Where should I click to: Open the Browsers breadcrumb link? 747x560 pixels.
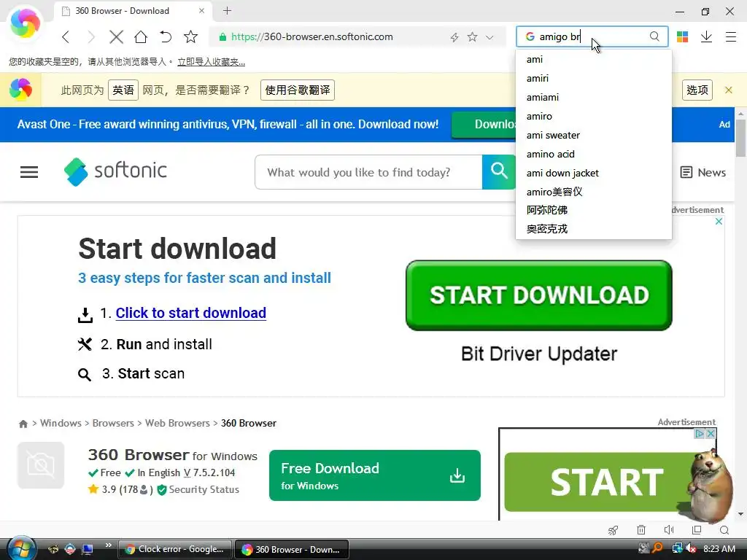click(113, 423)
